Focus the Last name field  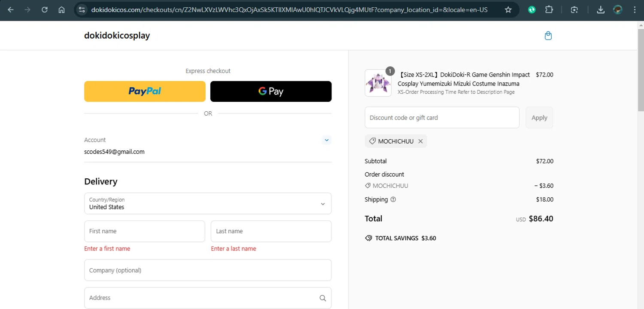[x=271, y=231]
